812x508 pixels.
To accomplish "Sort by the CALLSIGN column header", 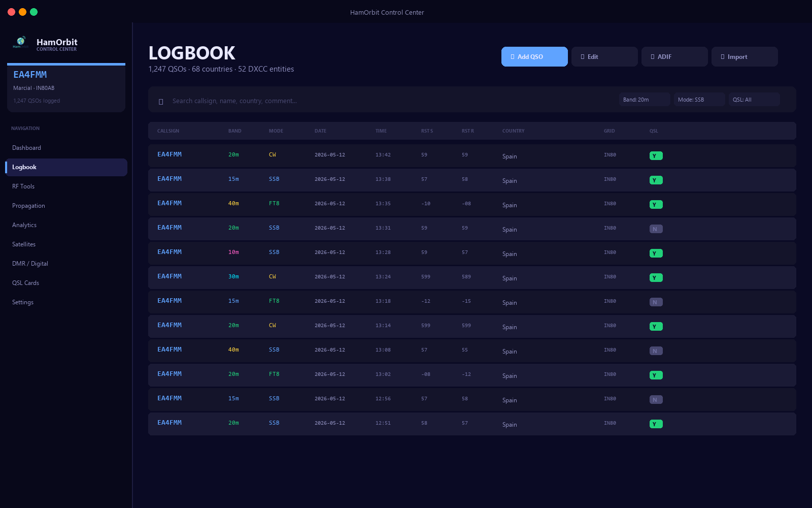I will (x=168, y=131).
